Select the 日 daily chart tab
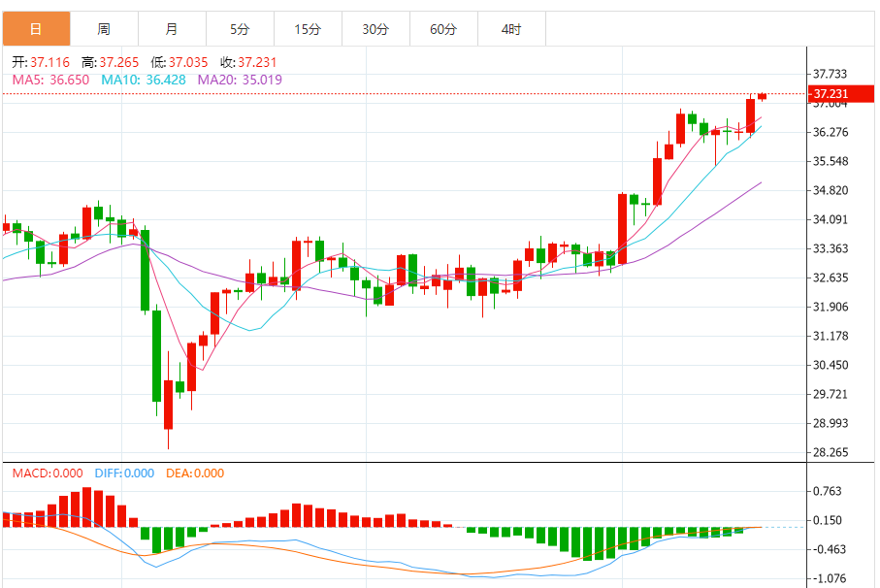The height and width of the screenshot is (588, 880). point(37,29)
